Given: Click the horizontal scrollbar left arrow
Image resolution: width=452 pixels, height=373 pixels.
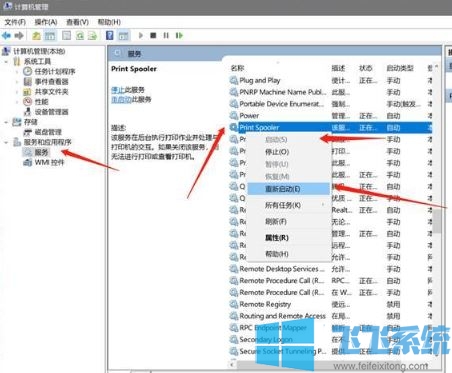Looking at the screenshot, I should [232, 365].
